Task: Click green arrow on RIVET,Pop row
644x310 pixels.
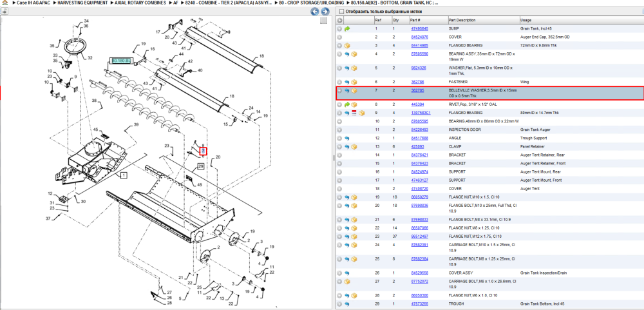Action: pos(347,104)
